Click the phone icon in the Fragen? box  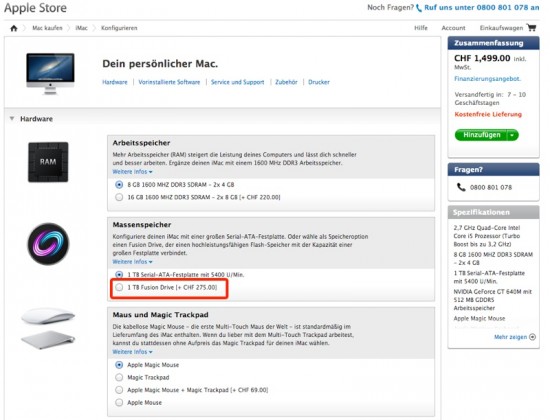pyautogui.click(x=461, y=187)
